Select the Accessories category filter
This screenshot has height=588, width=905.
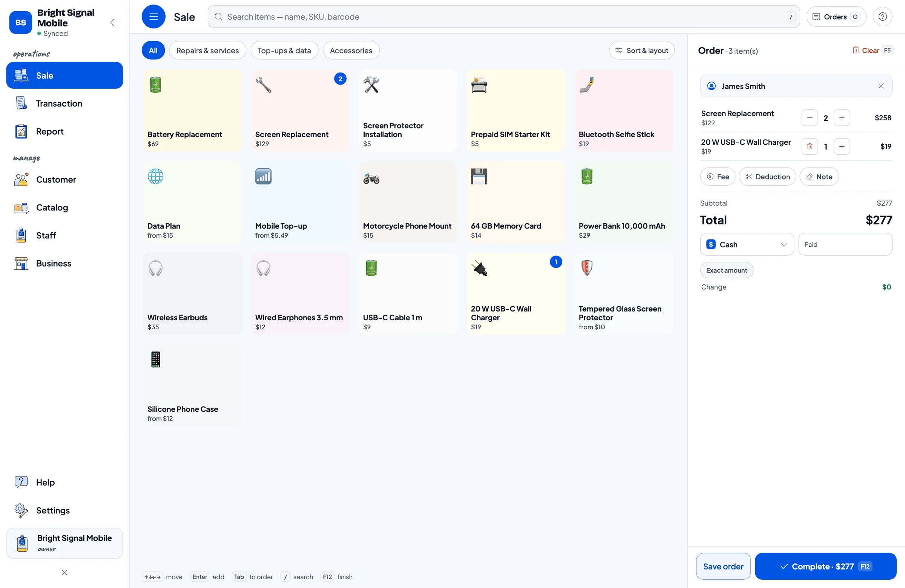[351, 51]
